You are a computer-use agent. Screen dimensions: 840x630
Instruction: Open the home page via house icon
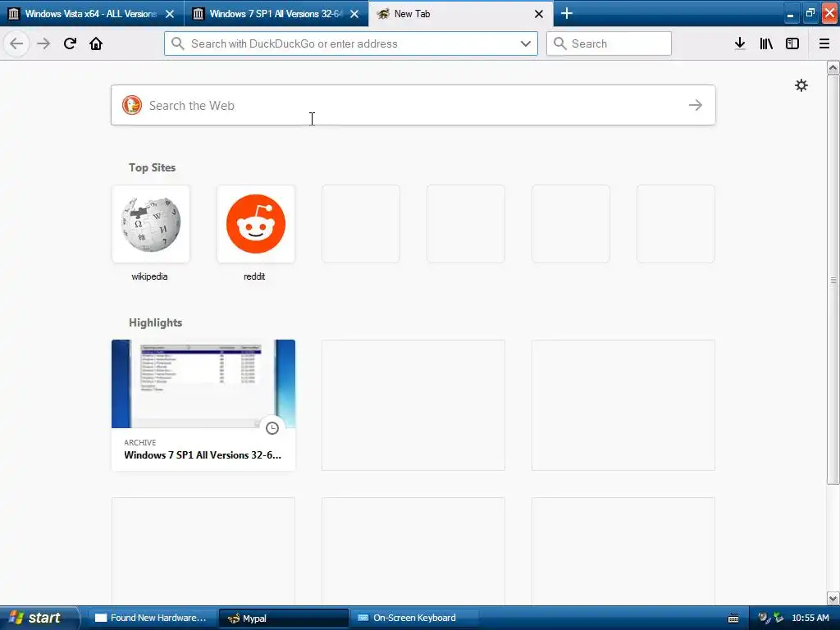point(96,43)
